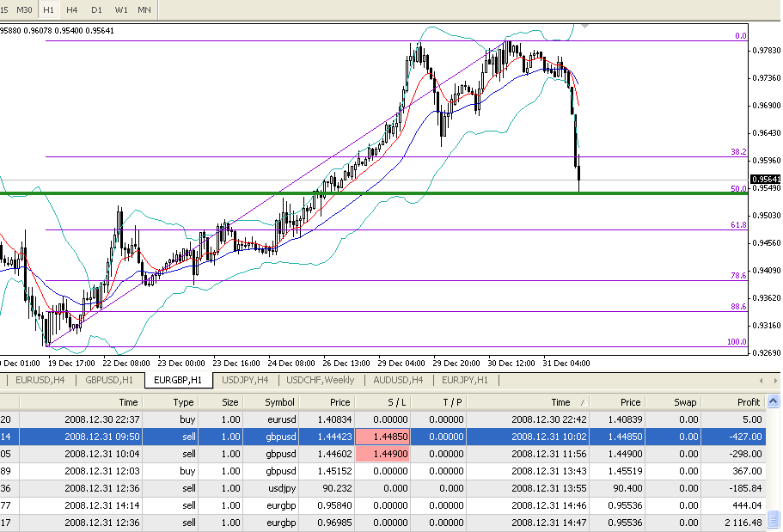
Task: Open the EURUSD,H4 chart tab
Action: (x=40, y=380)
